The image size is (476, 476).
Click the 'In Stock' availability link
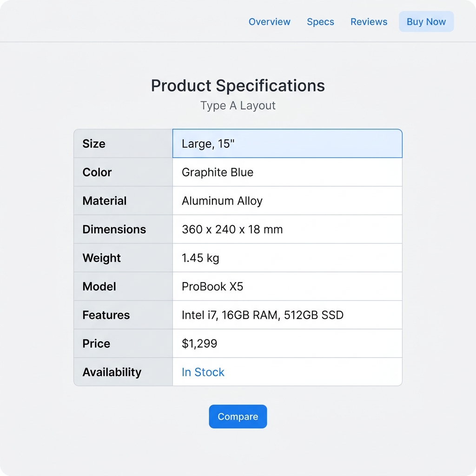point(203,372)
